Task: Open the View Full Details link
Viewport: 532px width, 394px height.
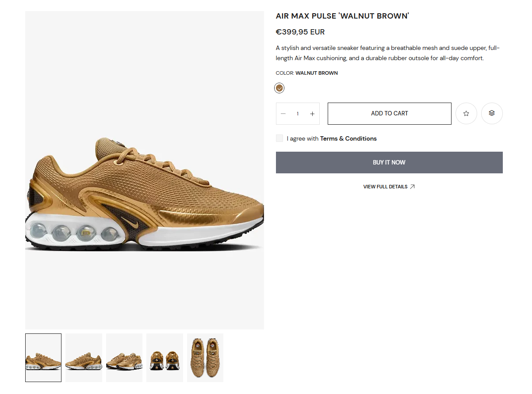Action: click(385, 187)
